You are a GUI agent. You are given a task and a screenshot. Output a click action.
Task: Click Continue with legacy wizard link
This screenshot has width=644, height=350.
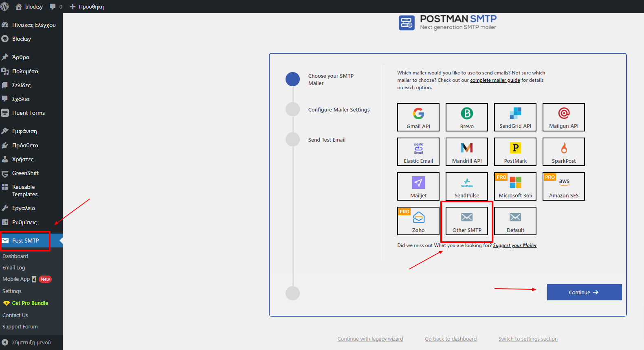tap(370, 339)
